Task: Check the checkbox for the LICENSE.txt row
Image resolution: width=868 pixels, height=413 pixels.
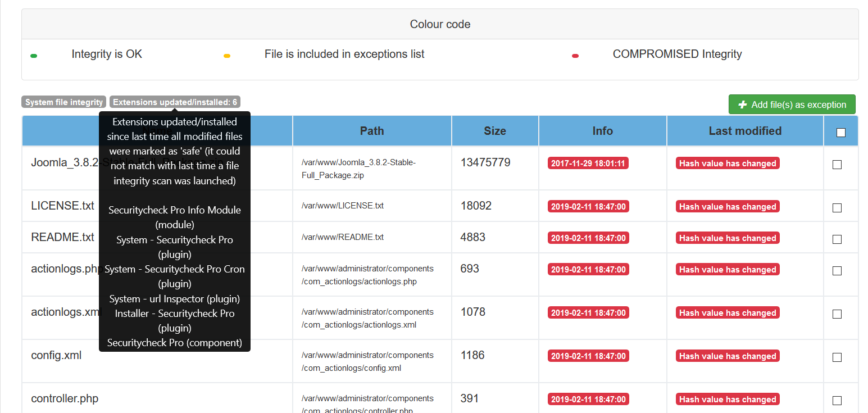Action: (837, 207)
